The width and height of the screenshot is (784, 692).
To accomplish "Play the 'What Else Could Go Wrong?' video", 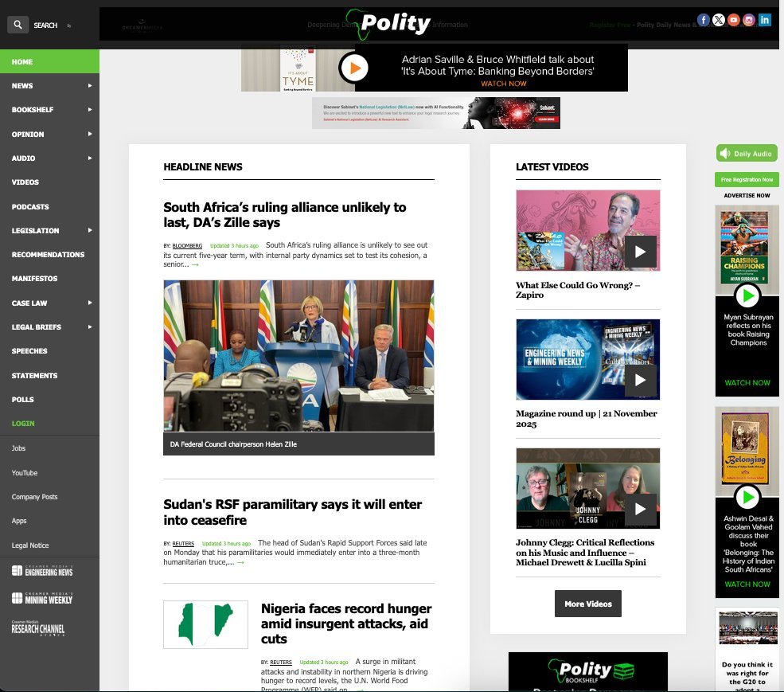I will tap(640, 252).
